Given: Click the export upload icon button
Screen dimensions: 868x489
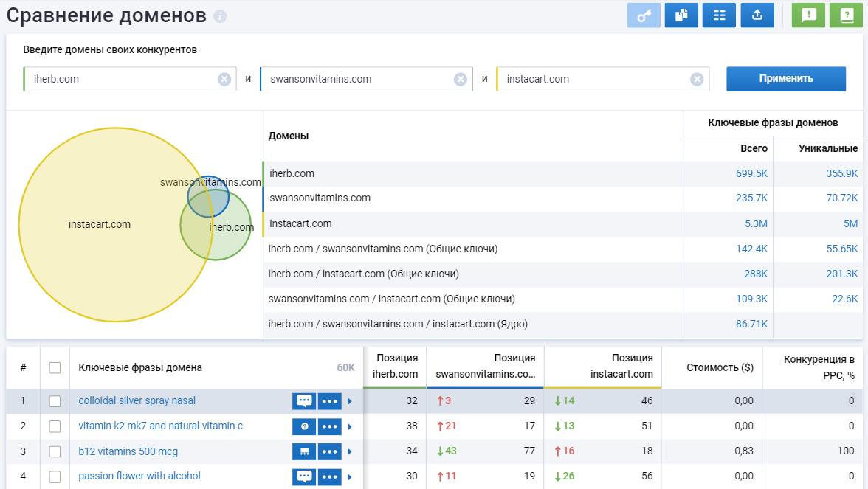Looking at the screenshot, I should coord(757,15).
